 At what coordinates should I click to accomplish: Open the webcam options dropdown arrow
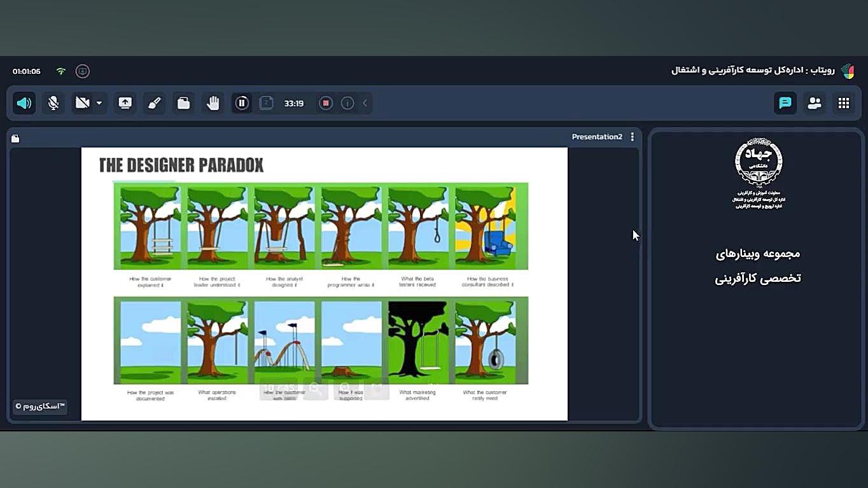[x=99, y=103]
